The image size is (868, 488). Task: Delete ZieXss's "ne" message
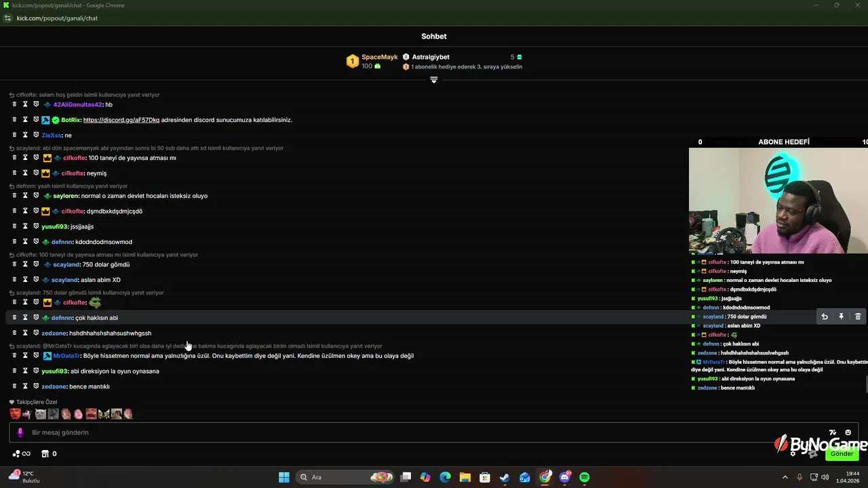[14, 135]
